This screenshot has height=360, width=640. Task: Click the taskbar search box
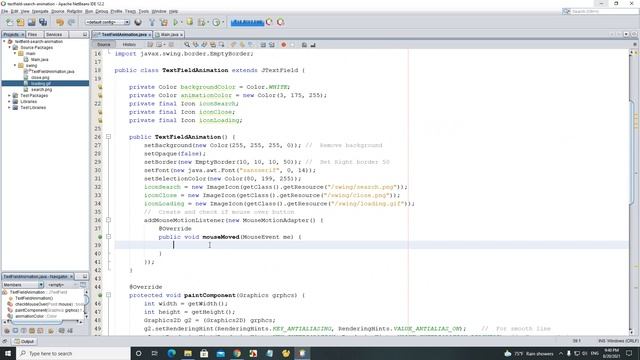click(73, 353)
